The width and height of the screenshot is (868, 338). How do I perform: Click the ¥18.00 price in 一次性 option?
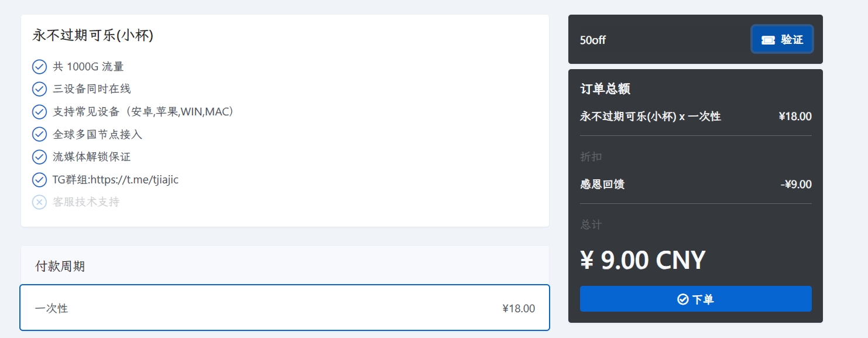[518, 309]
